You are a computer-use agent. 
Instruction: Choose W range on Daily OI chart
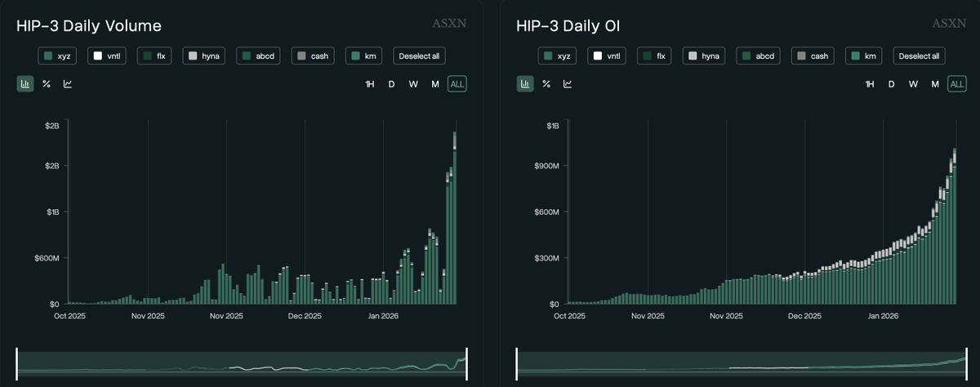pos(913,84)
